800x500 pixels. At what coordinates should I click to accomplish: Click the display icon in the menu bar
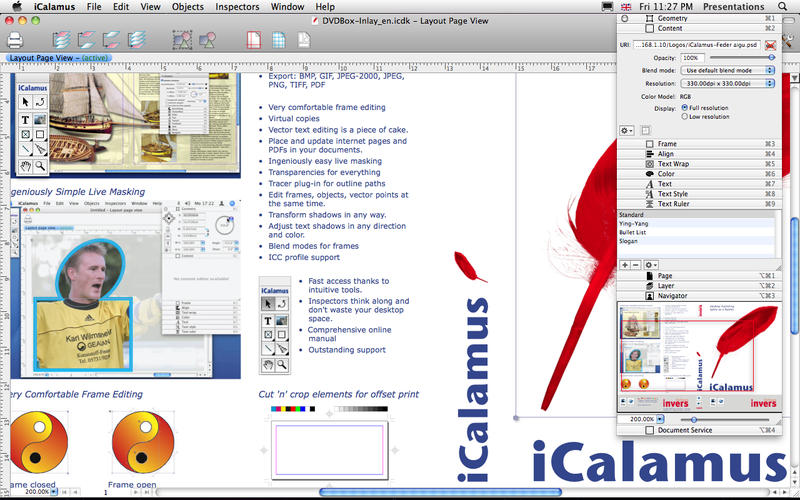[x=607, y=7]
